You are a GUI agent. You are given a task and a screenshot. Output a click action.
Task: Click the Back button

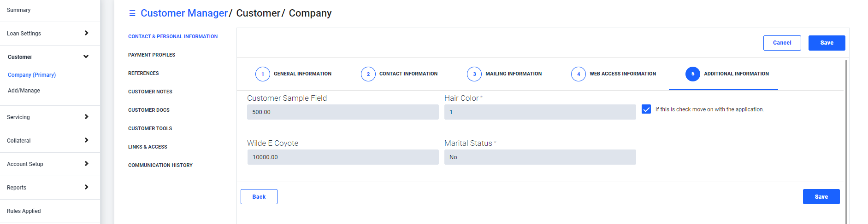point(259,197)
